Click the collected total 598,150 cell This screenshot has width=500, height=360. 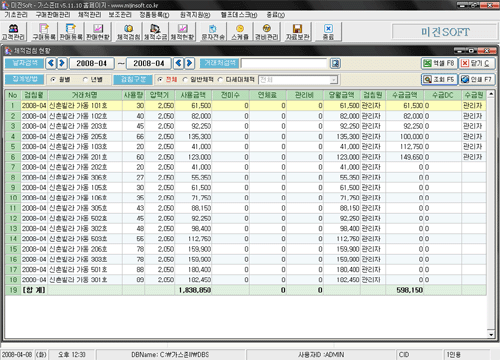[405, 290]
